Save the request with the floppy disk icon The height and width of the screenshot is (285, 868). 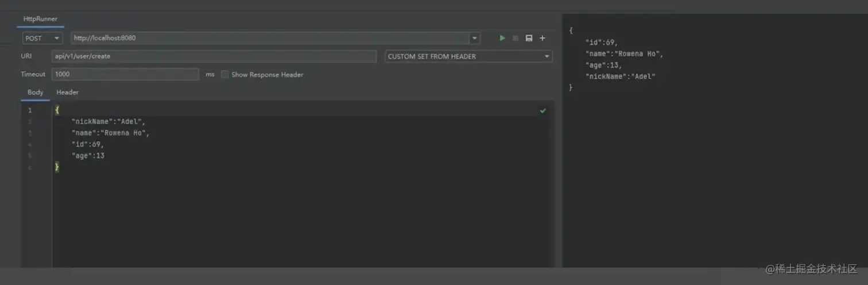tap(529, 38)
